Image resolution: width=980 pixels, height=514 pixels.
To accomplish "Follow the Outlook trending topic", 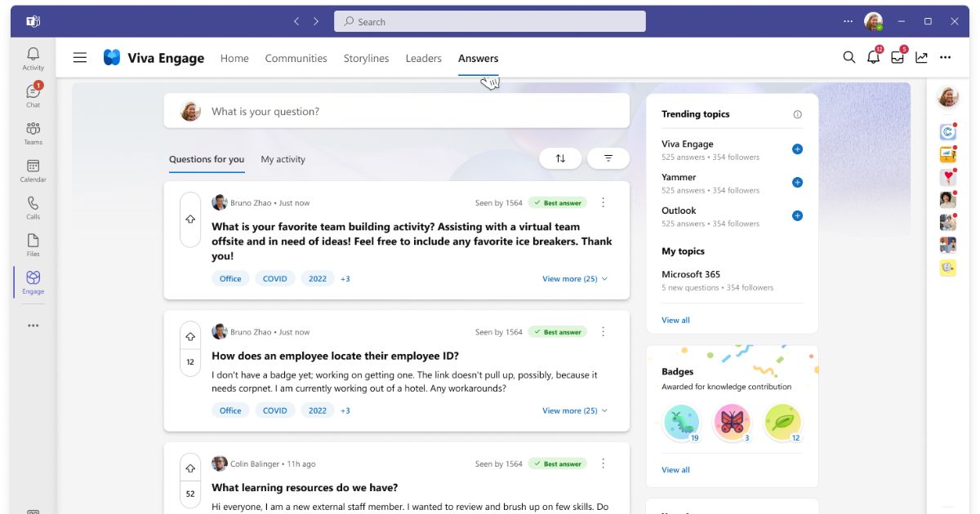I will click(x=797, y=216).
